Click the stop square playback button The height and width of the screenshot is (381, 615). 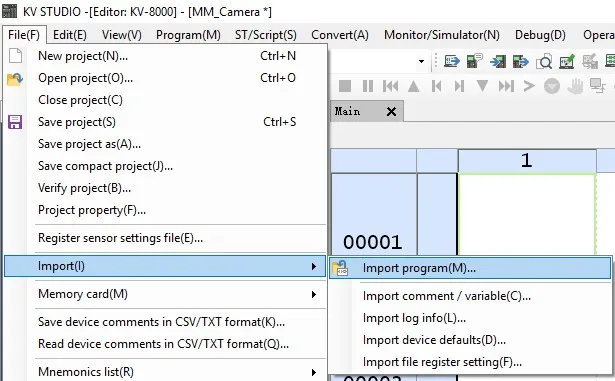click(345, 86)
